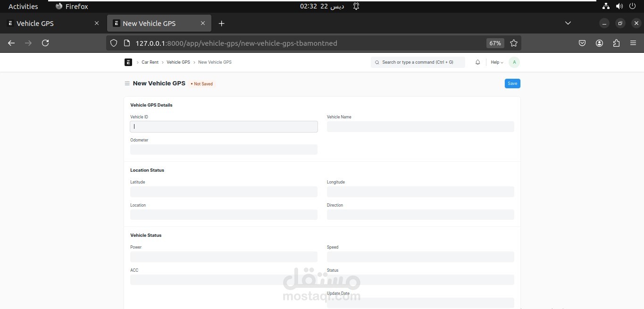Viewport: 644px width, 309px height.
Task: Reload the page with the refresh icon
Action: click(45, 43)
